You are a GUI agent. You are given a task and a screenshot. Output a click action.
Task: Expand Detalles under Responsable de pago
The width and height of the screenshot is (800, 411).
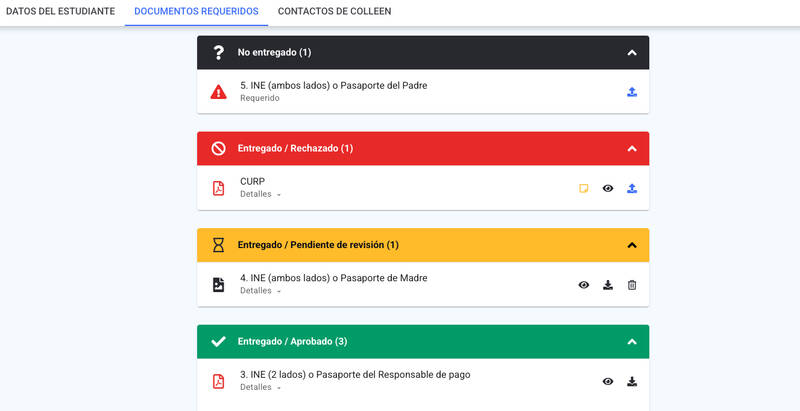[x=260, y=387]
